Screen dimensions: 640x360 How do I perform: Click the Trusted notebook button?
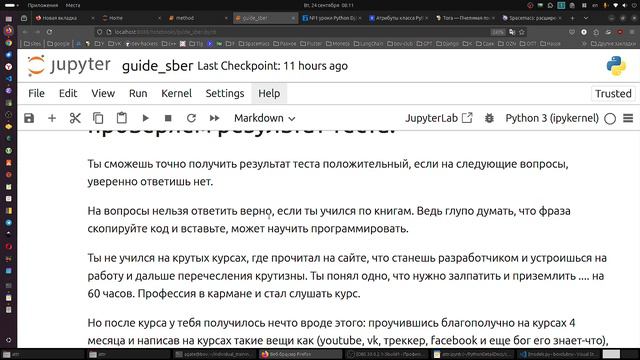pyautogui.click(x=613, y=93)
